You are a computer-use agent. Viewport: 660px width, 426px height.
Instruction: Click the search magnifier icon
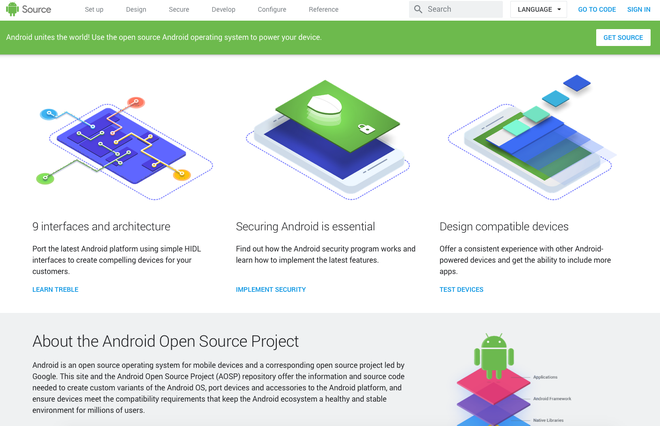(418, 9)
